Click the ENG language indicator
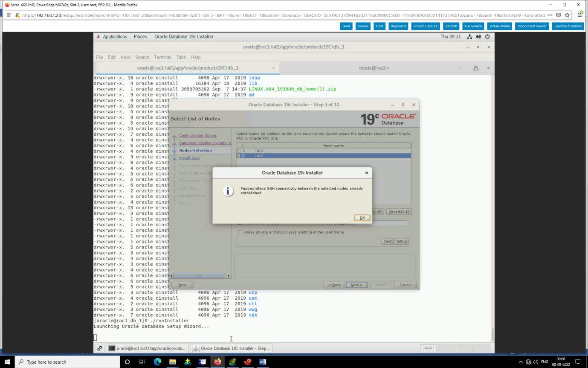 pos(545,362)
